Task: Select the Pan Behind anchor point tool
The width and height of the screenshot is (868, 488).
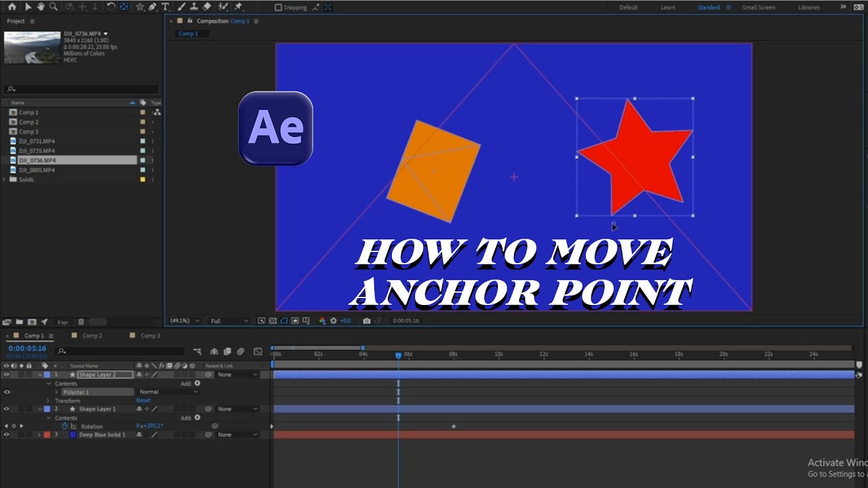Action: click(124, 7)
